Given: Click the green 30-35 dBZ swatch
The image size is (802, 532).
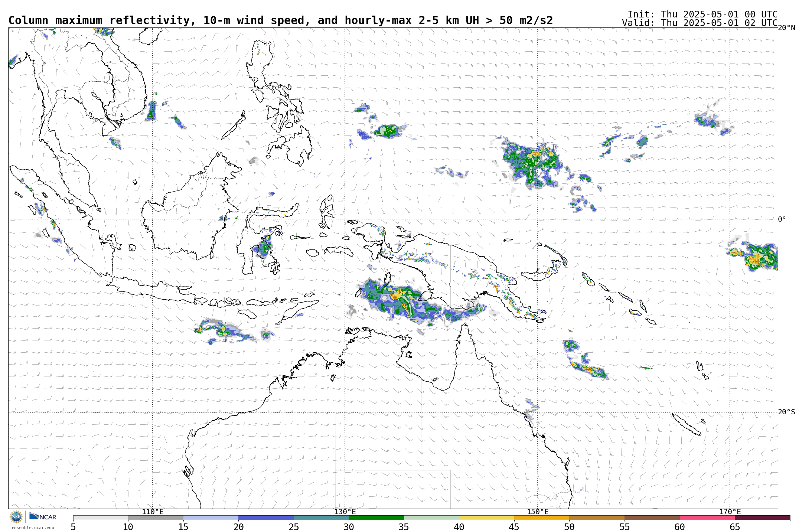Looking at the screenshot, I should click(376, 518).
